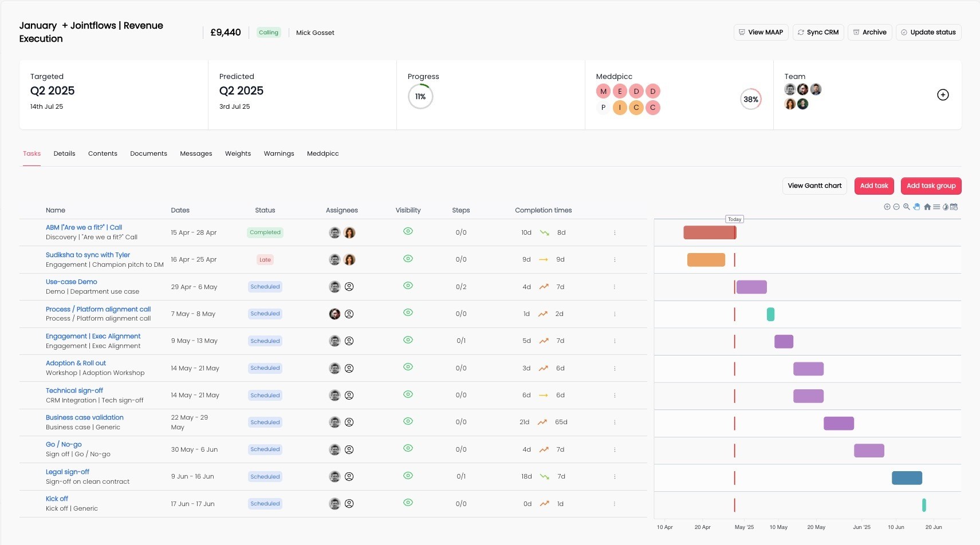
Task: Add team member with plus icon
Action: click(x=943, y=95)
